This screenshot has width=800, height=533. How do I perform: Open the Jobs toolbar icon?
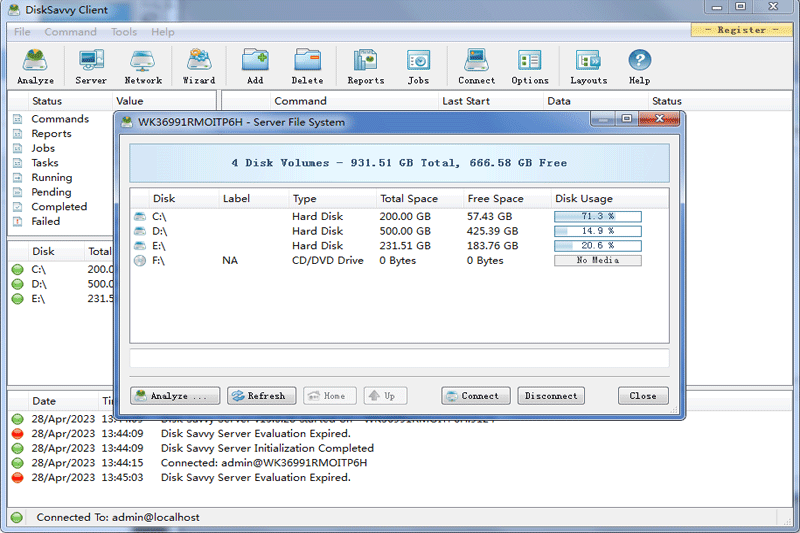(x=418, y=66)
